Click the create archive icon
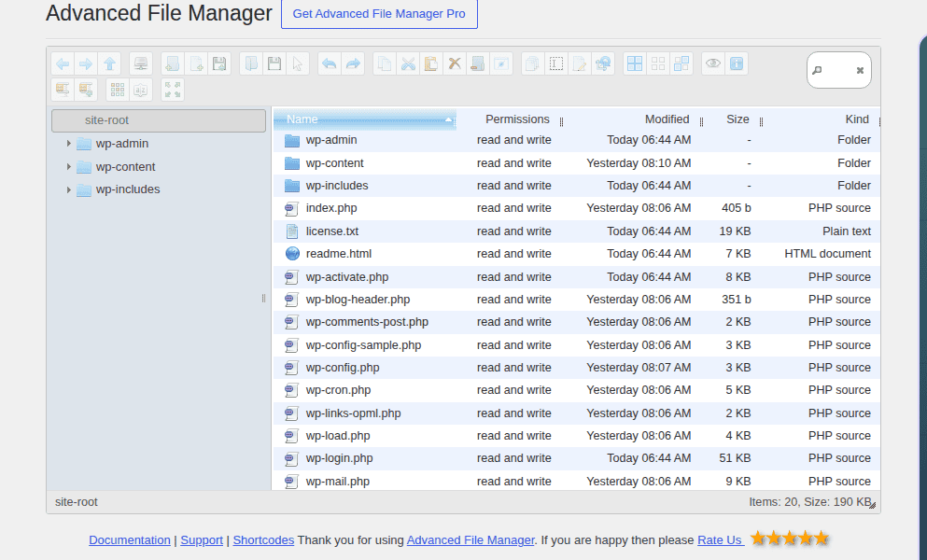The width and height of the screenshot is (927, 560). point(86,90)
